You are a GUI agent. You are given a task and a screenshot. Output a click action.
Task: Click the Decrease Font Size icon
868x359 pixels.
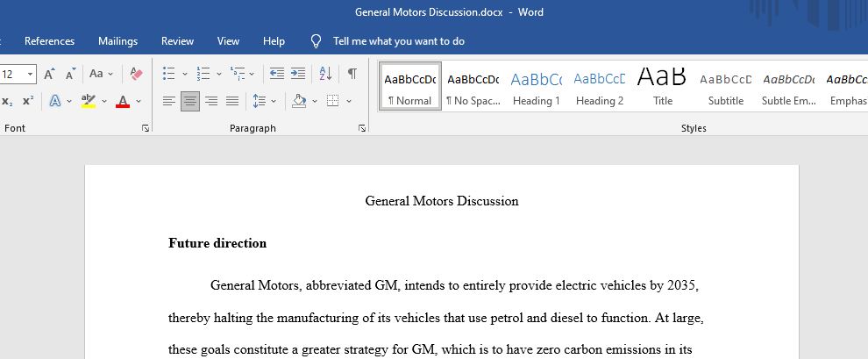pyautogui.click(x=70, y=74)
